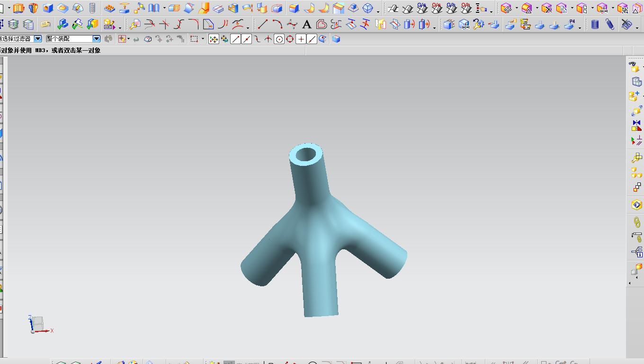Screen dimensions: 644x364
Task: Click the G/s surface analysis icon
Action: (422, 8)
